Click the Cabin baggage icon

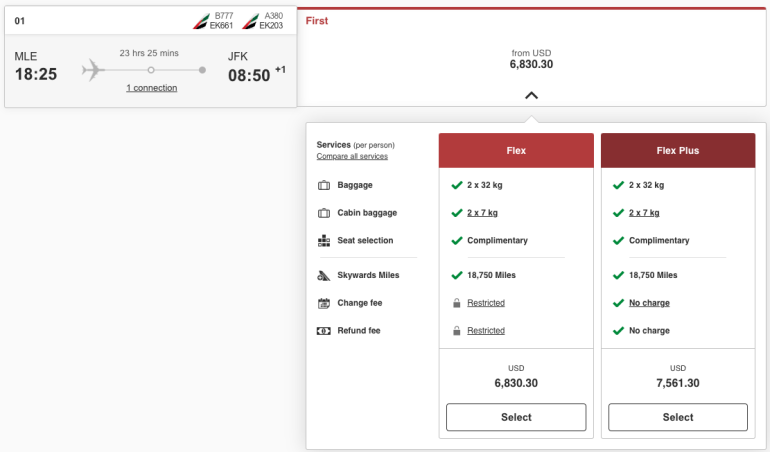tap(324, 213)
